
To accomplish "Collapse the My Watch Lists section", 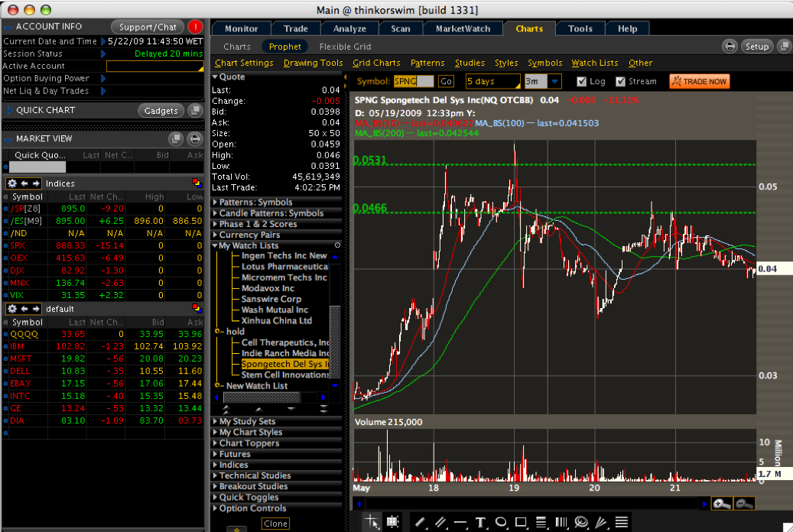I will click(x=216, y=246).
